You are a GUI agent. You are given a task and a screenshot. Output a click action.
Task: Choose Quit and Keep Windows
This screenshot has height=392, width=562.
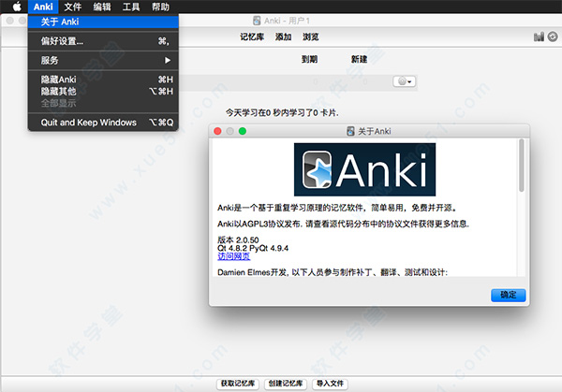pyautogui.click(x=103, y=123)
